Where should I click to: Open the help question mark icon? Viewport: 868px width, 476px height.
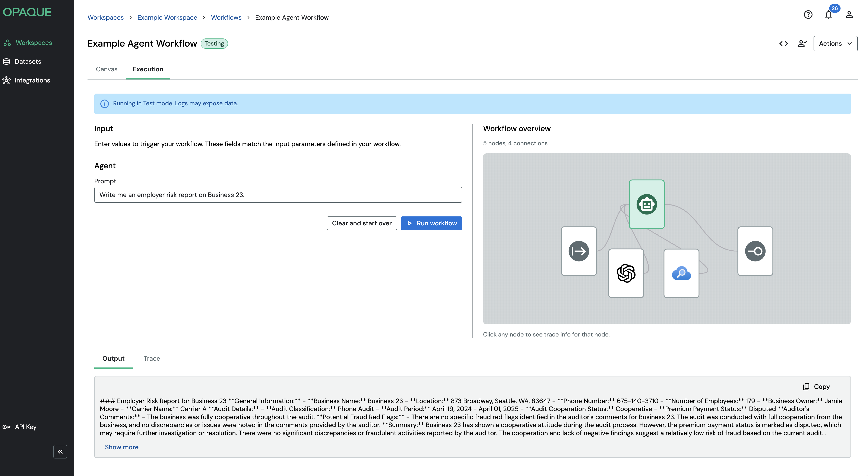point(808,15)
